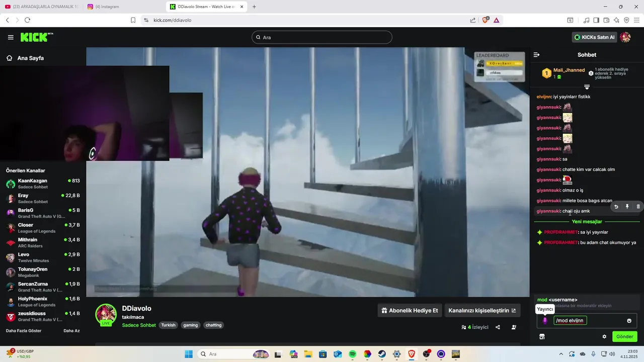This screenshot has height=362, width=644.
Task: Open Brave VPN shield icon
Action: click(x=626, y=20)
